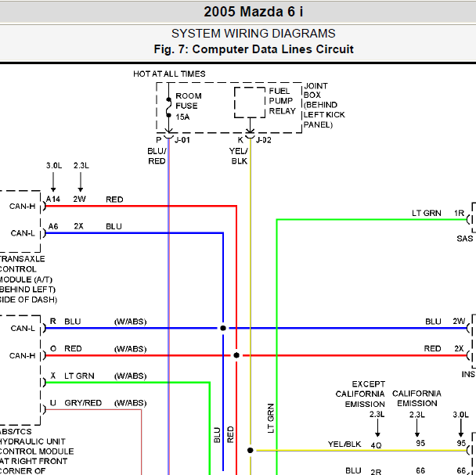Click the 'HOT AT ALL TIMES' label
476x475 pixels.
(169, 74)
